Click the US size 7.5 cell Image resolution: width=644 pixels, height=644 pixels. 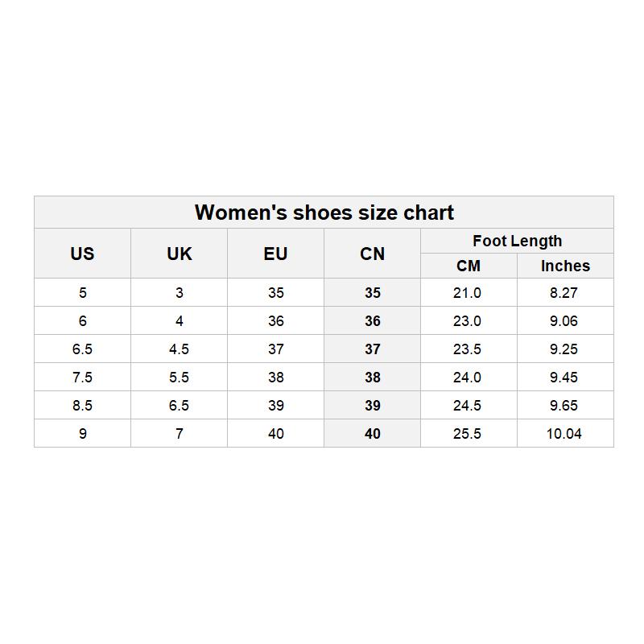(x=82, y=378)
